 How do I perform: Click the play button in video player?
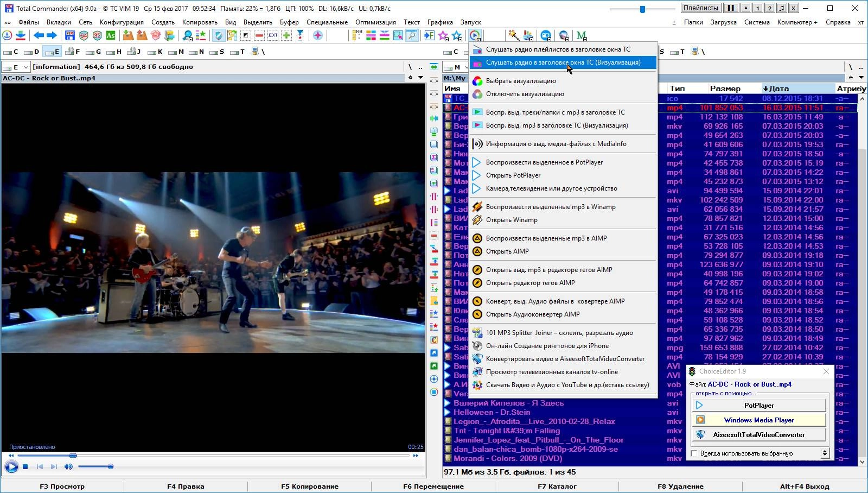tap(11, 466)
